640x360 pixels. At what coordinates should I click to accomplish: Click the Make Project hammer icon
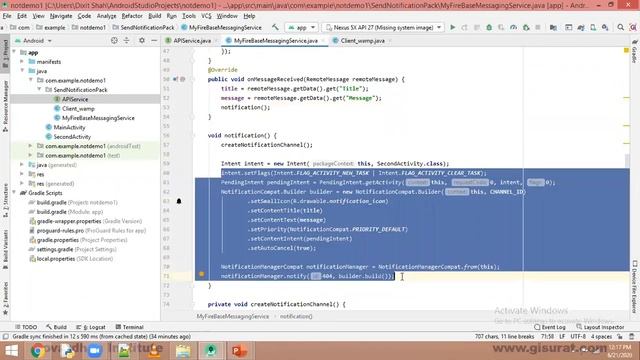[x=276, y=27]
